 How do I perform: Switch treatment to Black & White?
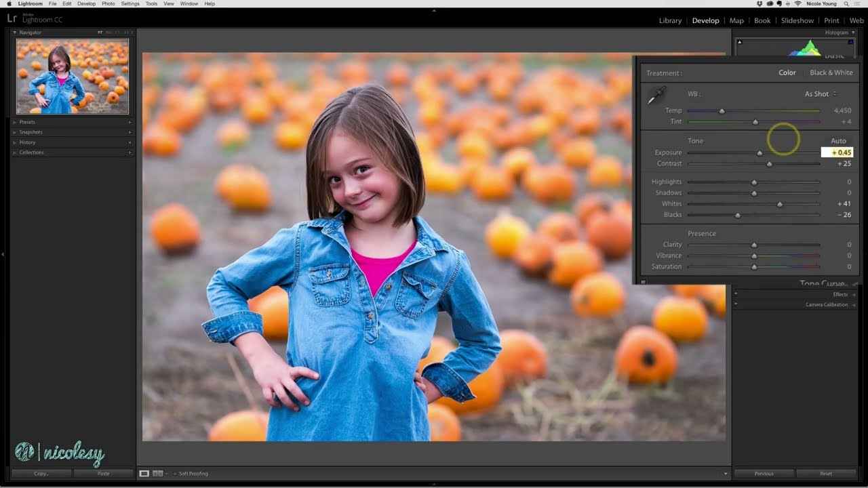[831, 73]
